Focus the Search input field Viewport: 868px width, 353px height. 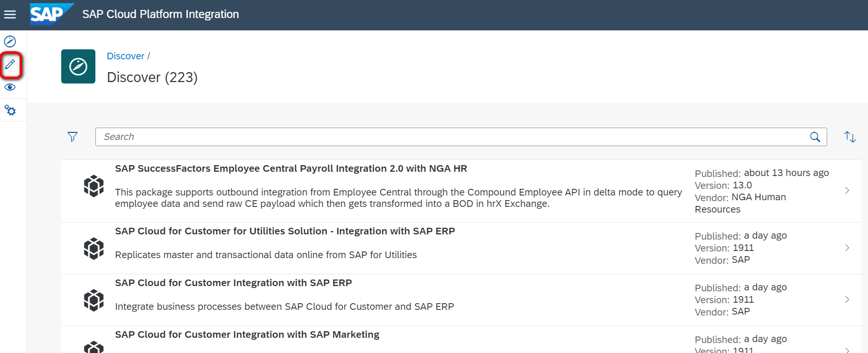click(451, 137)
